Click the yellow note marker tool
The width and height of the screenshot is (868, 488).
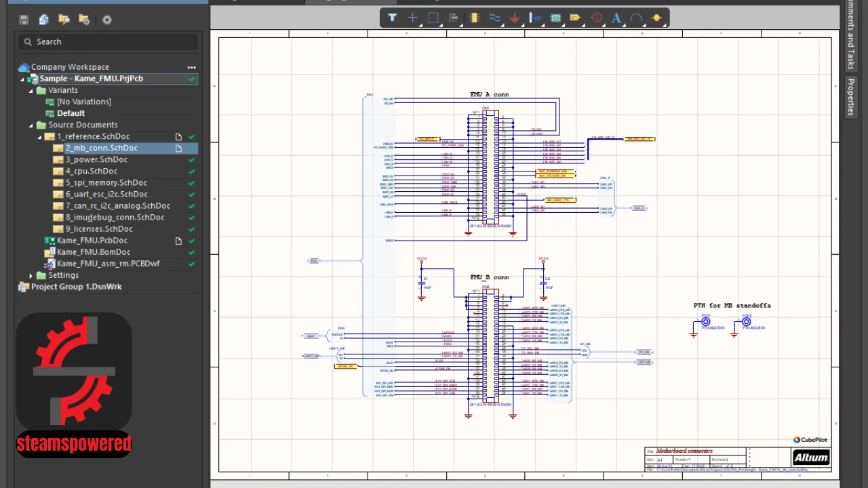pos(656,18)
